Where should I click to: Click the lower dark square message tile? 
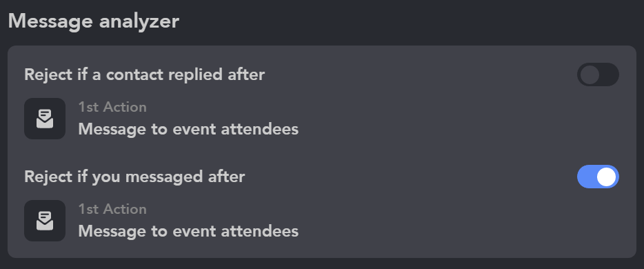(x=45, y=221)
